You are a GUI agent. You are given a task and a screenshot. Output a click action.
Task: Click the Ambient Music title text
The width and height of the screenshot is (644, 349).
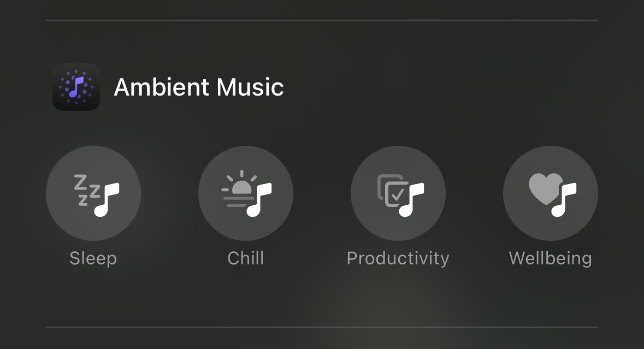coord(199,87)
